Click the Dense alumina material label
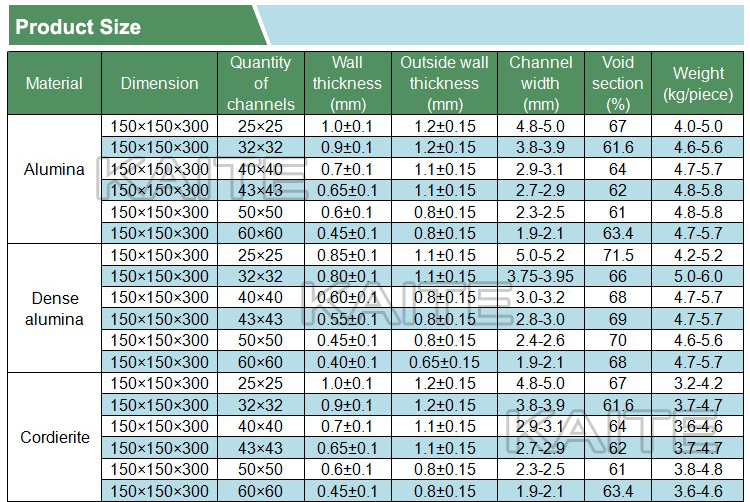 (x=55, y=308)
